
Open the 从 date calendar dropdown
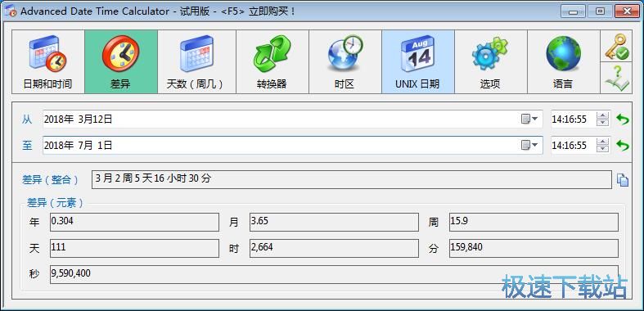529,119
